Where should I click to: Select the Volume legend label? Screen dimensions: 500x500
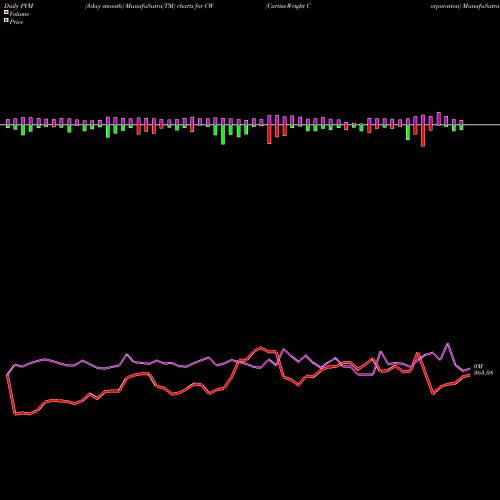tap(19, 14)
